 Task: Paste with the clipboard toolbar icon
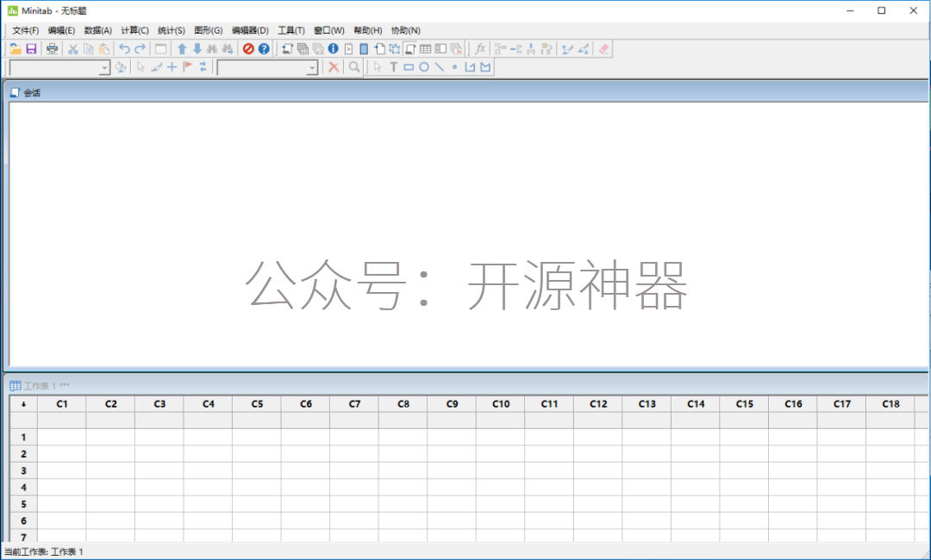(x=104, y=49)
